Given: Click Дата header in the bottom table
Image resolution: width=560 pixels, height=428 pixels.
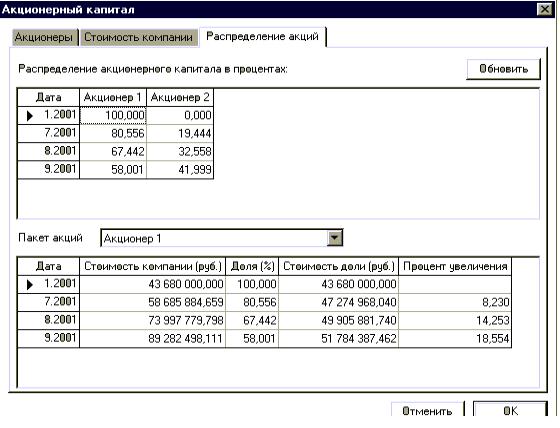Looking at the screenshot, I should click(49, 267).
